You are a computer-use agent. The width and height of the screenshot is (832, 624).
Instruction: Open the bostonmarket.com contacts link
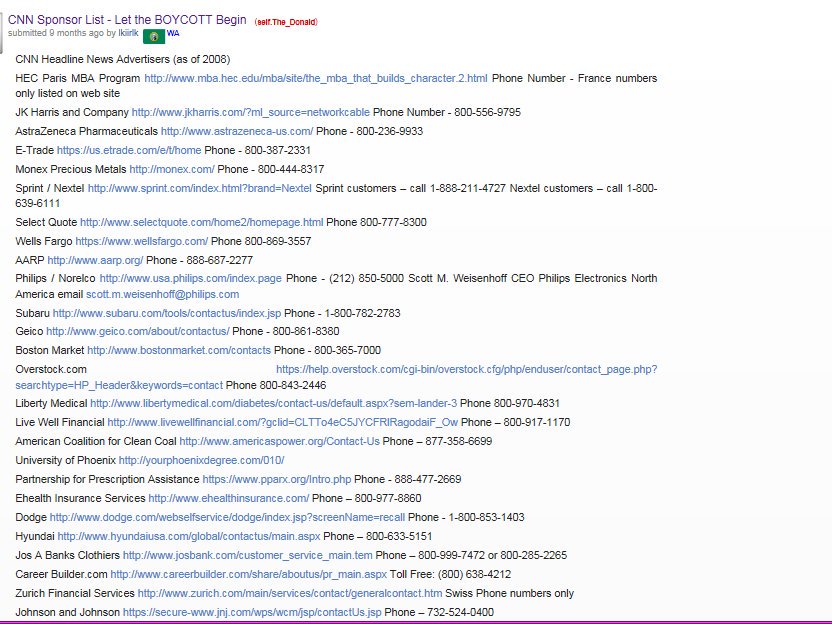pyautogui.click(x=179, y=351)
